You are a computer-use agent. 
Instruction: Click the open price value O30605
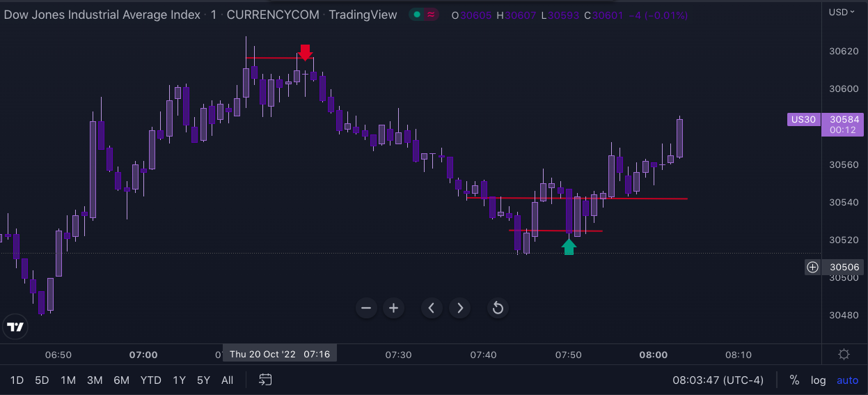[472, 15]
